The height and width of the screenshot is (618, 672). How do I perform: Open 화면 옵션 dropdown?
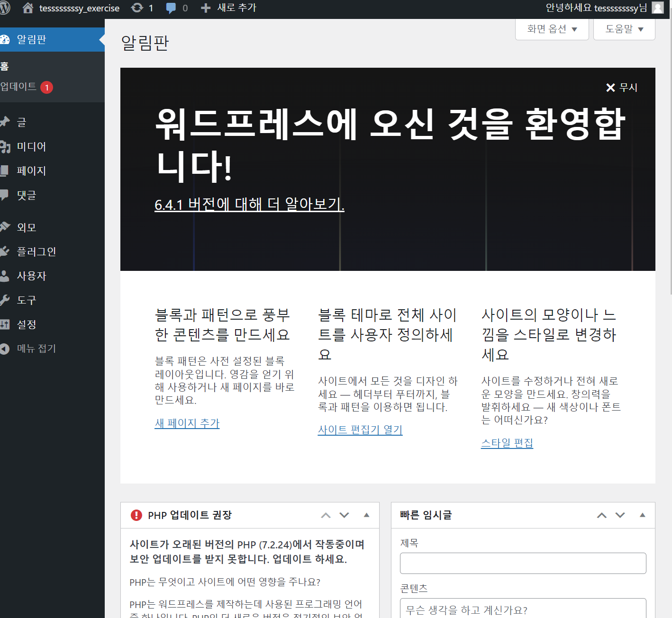(552, 29)
